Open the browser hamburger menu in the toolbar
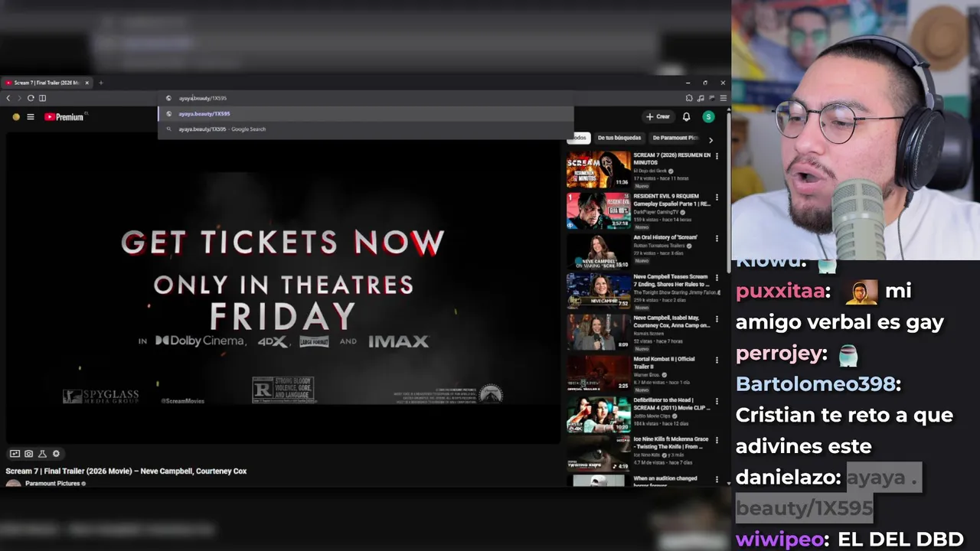 point(723,98)
